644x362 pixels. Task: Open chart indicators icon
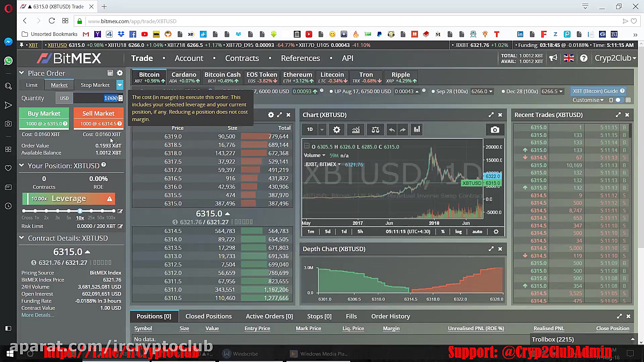(356, 130)
